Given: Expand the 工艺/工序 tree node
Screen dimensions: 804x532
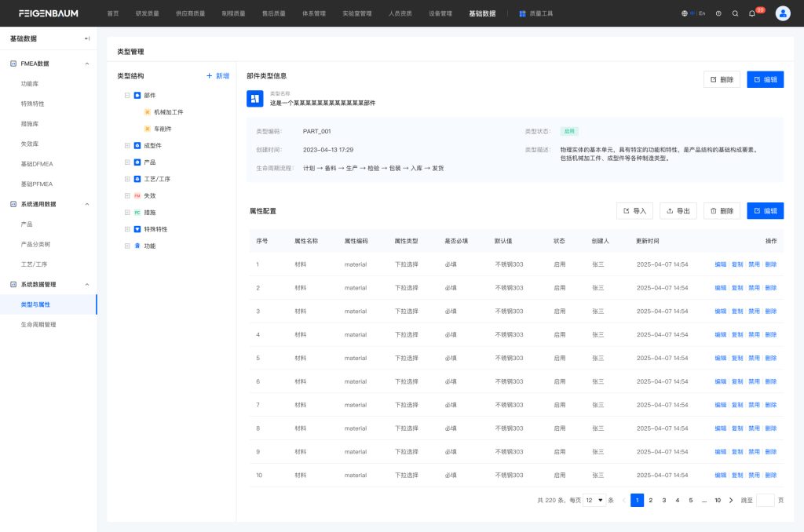Looking at the screenshot, I should click(x=127, y=180).
